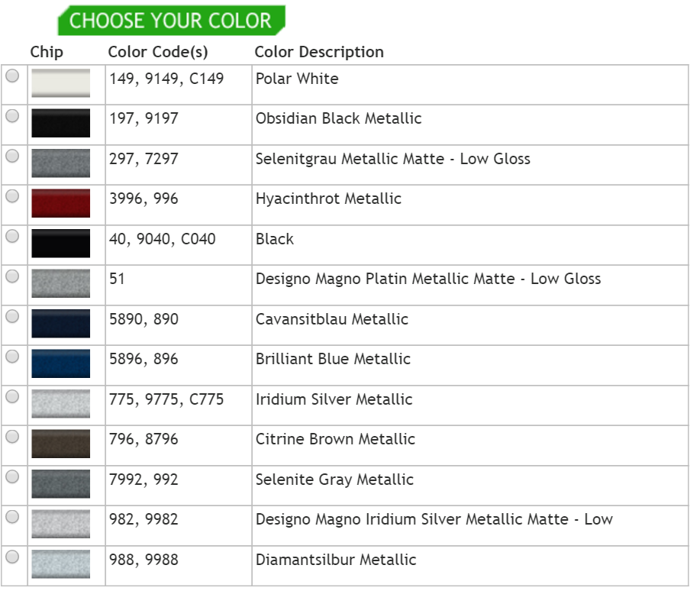Choose Citrine Brown Metallic radio option
The height and width of the screenshot is (591, 700).
click(x=12, y=437)
